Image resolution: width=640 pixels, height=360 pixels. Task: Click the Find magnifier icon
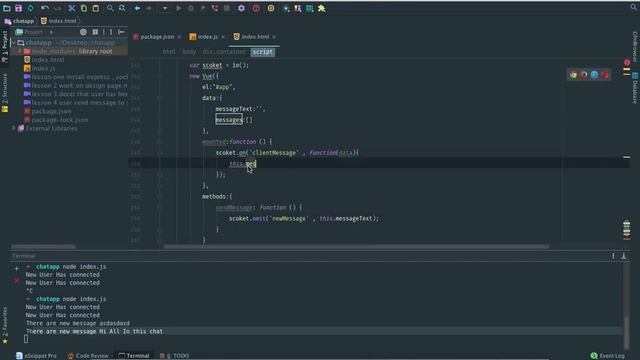click(x=110, y=8)
